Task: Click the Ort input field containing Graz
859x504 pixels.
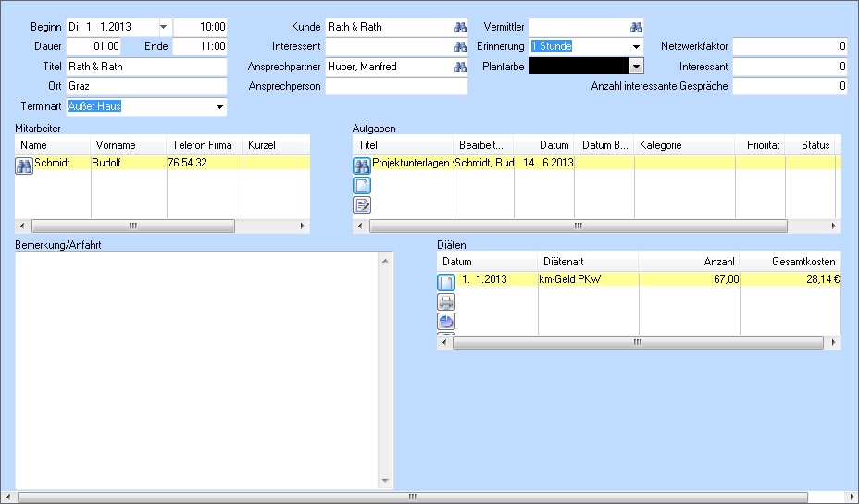Action: point(146,87)
